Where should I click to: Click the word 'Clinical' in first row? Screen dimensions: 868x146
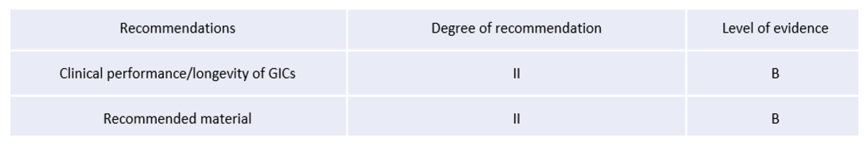81,73
